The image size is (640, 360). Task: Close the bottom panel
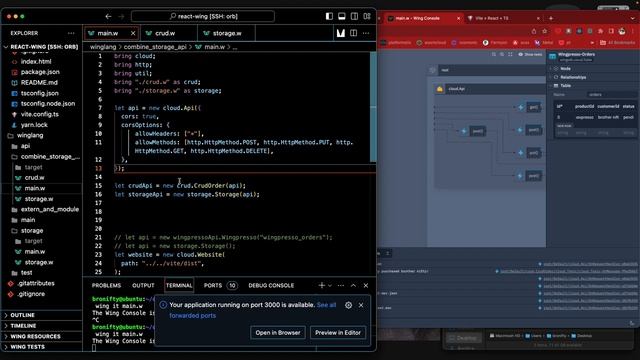[366, 285]
